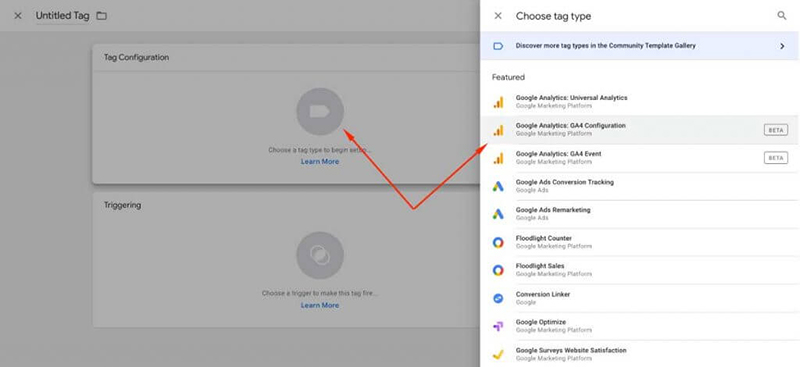Click the GA4 Configuration bar chart icon
The width and height of the screenshot is (800, 367).
[x=498, y=130]
